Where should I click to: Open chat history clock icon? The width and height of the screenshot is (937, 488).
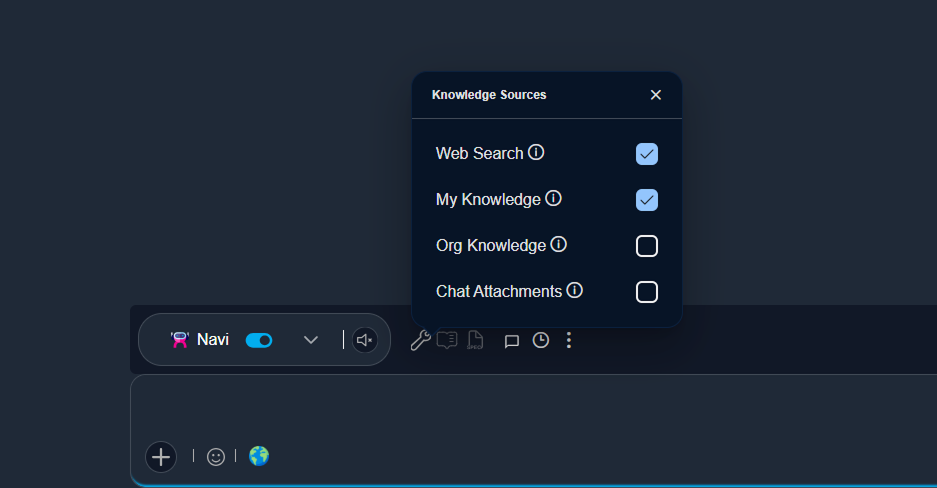(540, 341)
